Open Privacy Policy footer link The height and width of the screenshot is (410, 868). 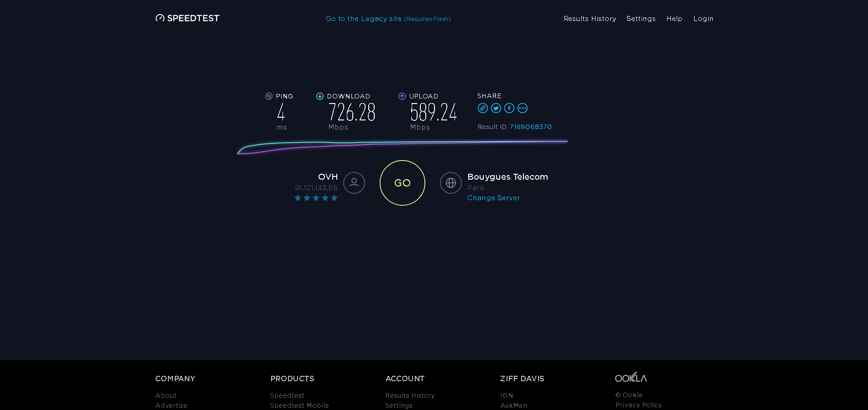click(x=638, y=405)
